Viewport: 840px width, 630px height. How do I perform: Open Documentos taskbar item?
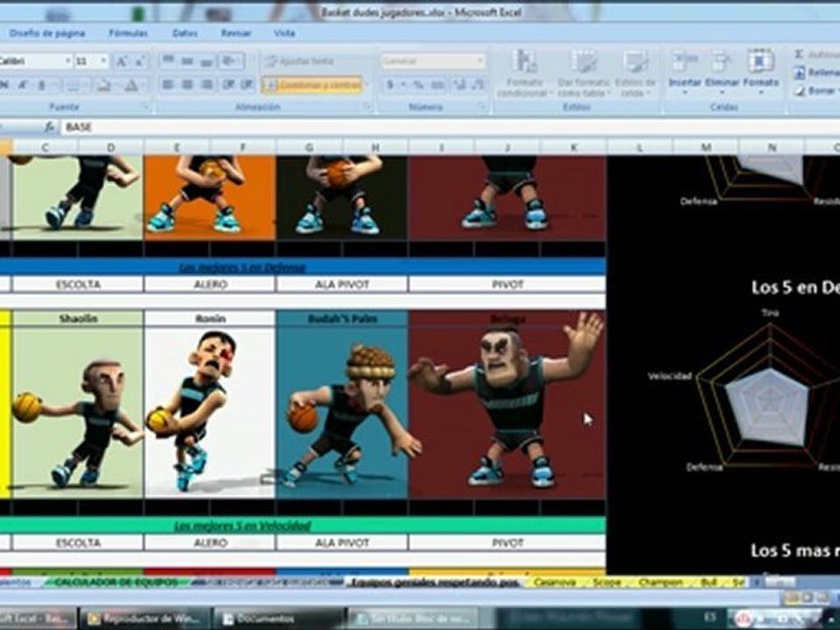point(278,619)
